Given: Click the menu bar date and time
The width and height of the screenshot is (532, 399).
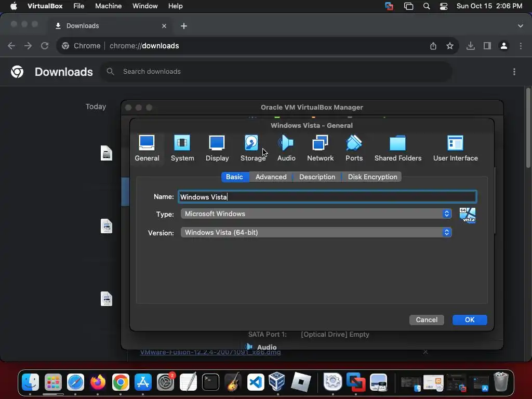Looking at the screenshot, I should point(489,6).
